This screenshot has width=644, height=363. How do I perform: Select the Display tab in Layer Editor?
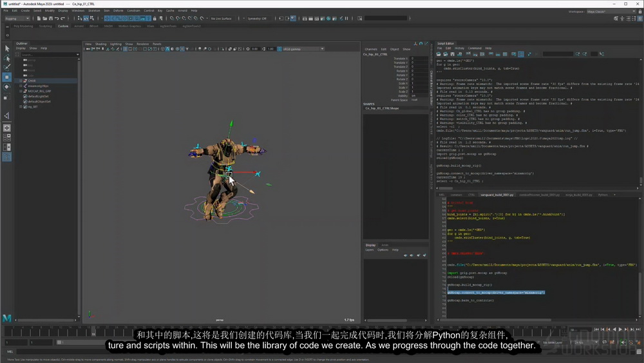pos(370,245)
